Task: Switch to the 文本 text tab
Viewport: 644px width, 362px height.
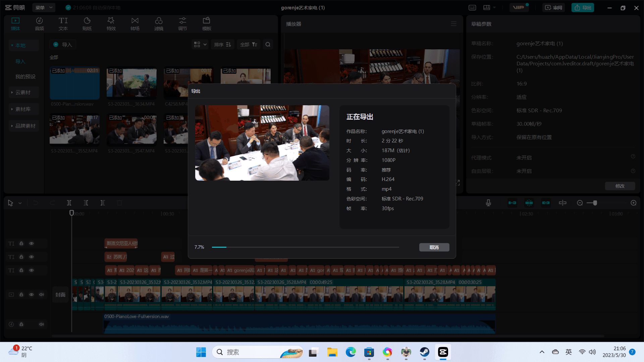Action: 63,24
